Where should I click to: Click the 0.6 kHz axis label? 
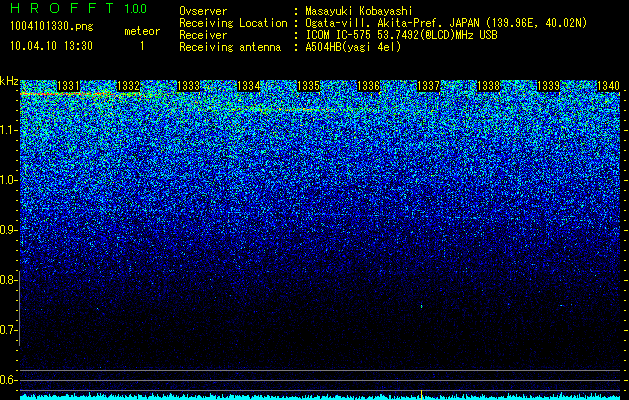(9, 380)
